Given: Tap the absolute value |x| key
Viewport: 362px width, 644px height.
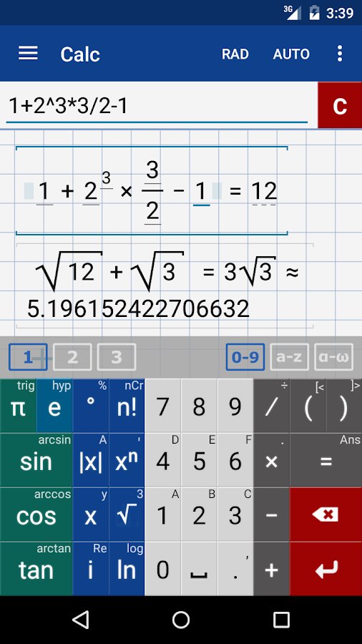Looking at the screenshot, I should point(91,460).
